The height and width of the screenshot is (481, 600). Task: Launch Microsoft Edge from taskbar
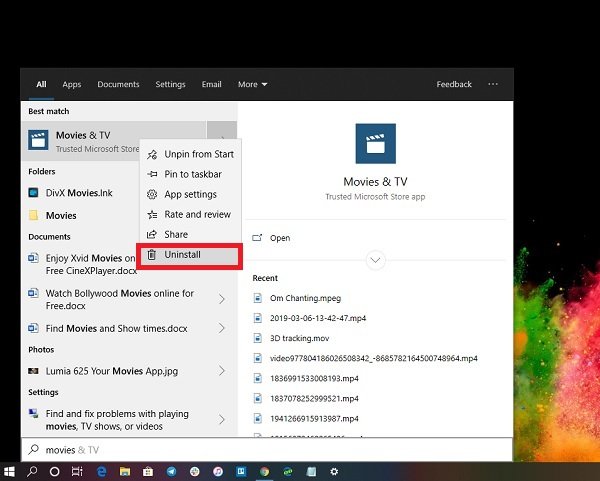click(101, 472)
